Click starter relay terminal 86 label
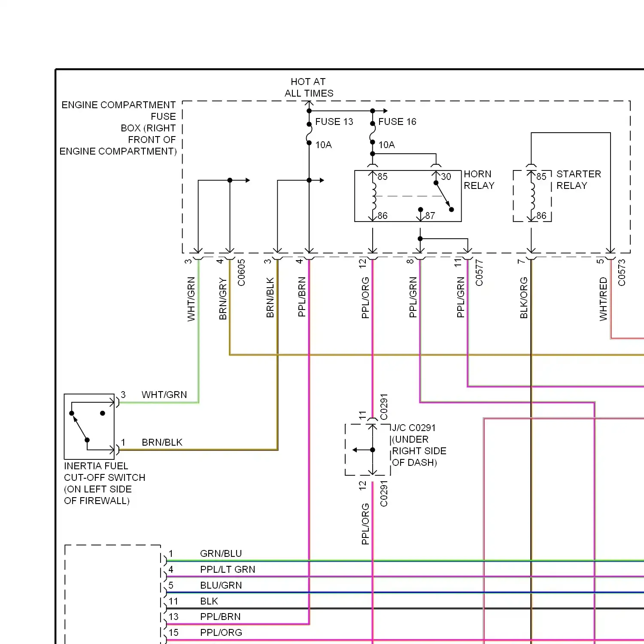The image size is (644, 644). [x=541, y=216]
